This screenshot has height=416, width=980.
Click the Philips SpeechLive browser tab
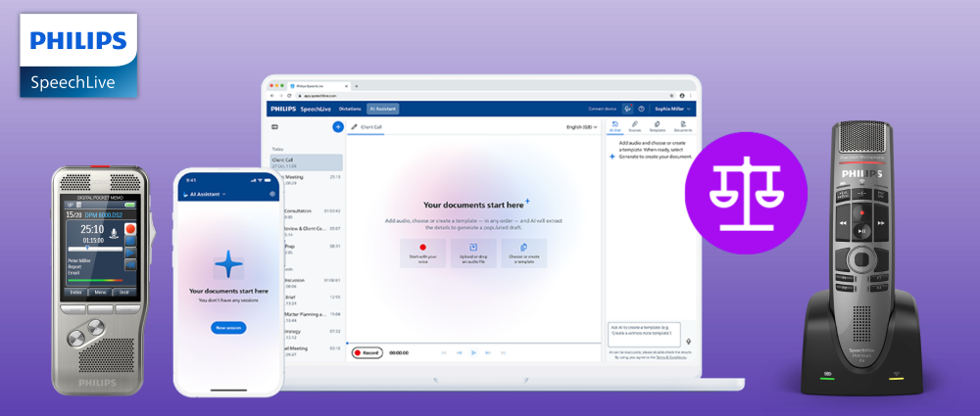[x=318, y=85]
